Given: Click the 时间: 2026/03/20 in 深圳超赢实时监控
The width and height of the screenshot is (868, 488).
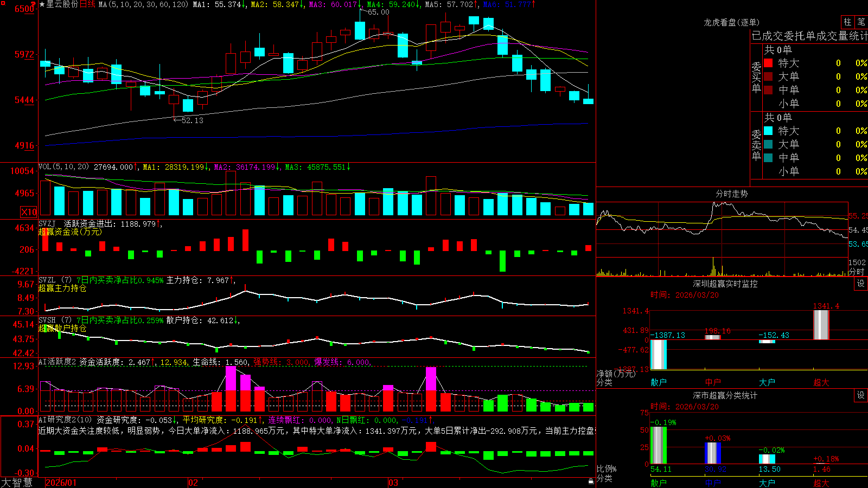Looking at the screenshot, I should [685, 295].
